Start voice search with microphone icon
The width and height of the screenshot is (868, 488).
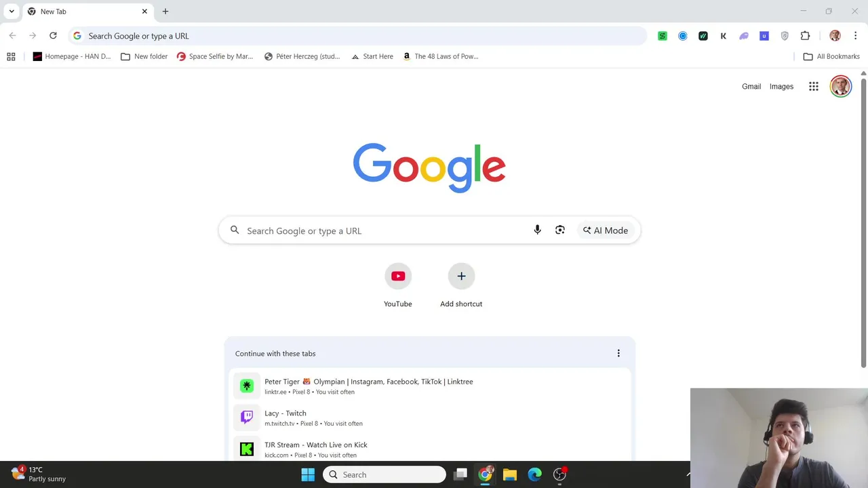537,230
